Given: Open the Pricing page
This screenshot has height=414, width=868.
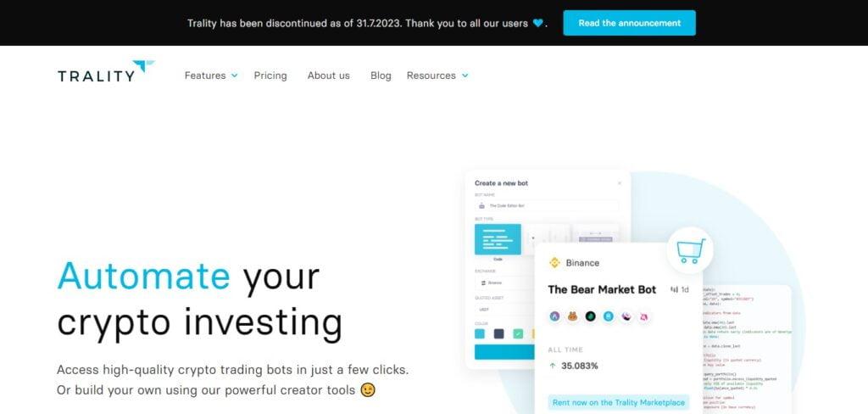Looking at the screenshot, I should pyautogui.click(x=270, y=76).
